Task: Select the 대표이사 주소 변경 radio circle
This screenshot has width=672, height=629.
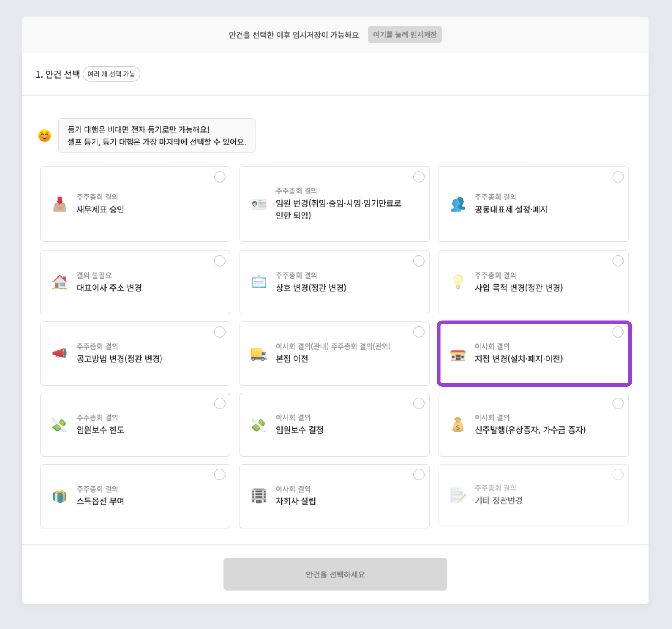Action: (x=220, y=261)
